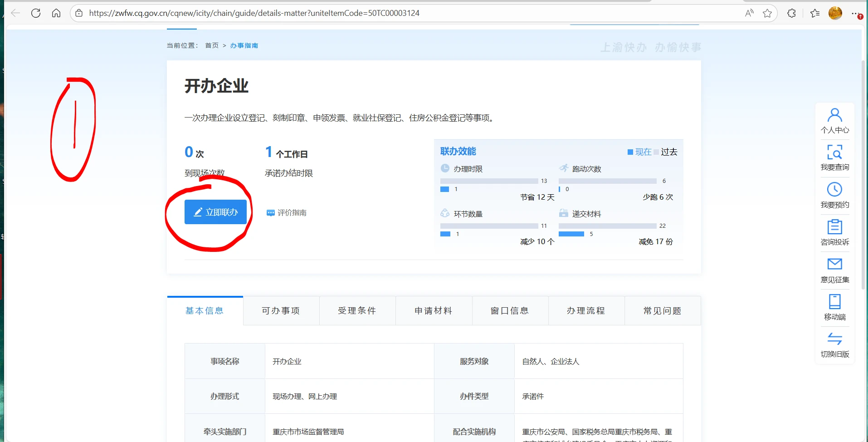Select the 常见问题 tab

pyautogui.click(x=662, y=311)
